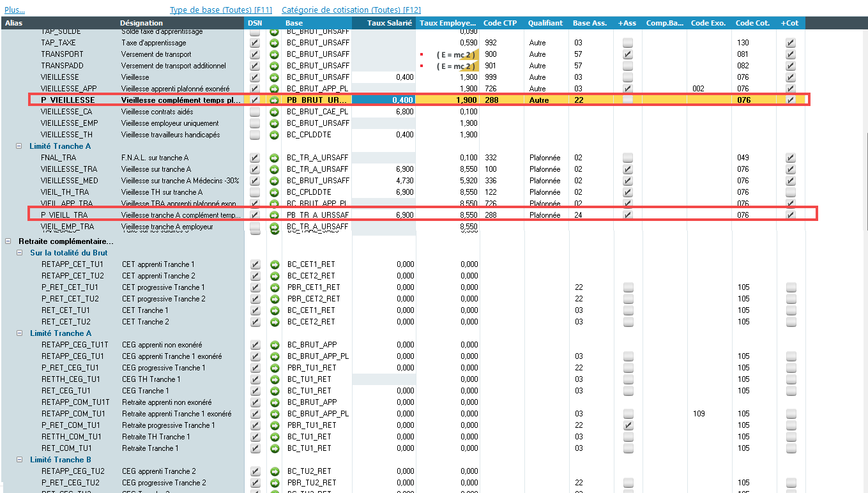Click green arrow icon for VIEILLESSE_TH

click(275, 135)
